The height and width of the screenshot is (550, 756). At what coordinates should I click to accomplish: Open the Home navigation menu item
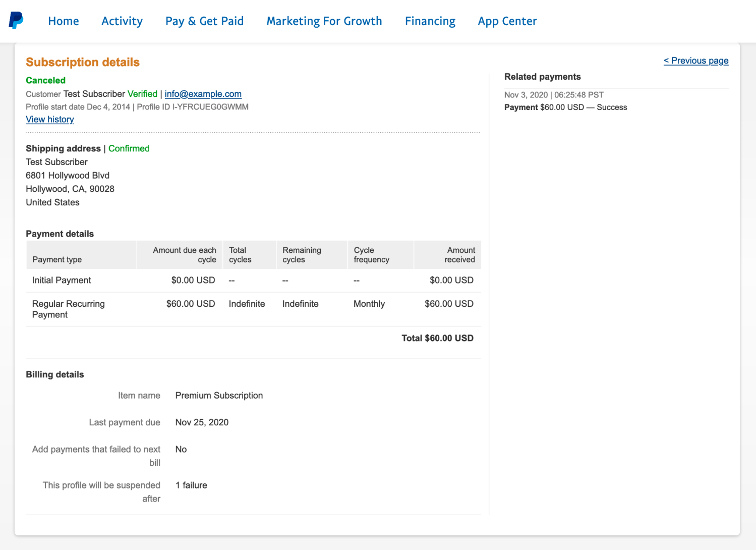(x=63, y=21)
